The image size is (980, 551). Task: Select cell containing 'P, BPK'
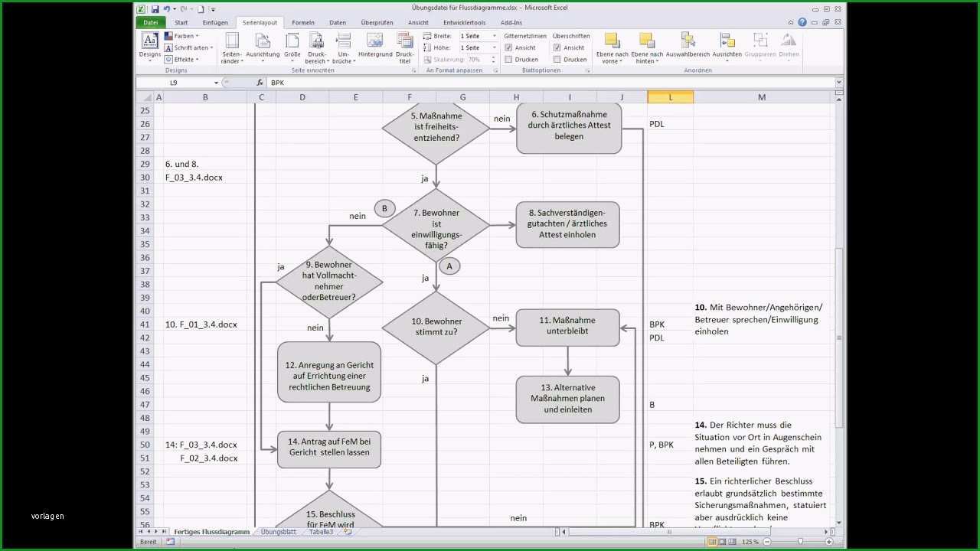click(x=661, y=445)
